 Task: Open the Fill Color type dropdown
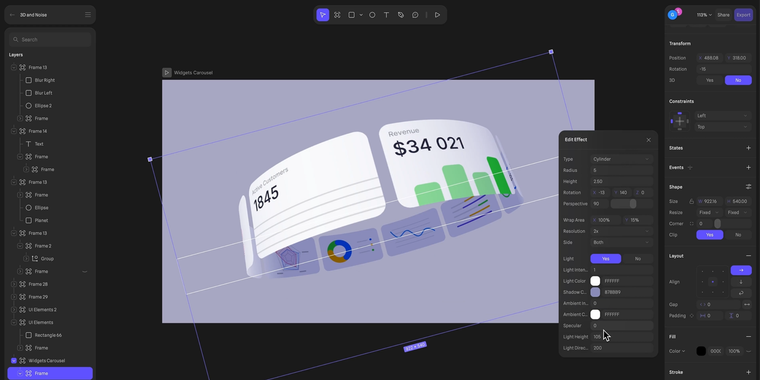677,351
